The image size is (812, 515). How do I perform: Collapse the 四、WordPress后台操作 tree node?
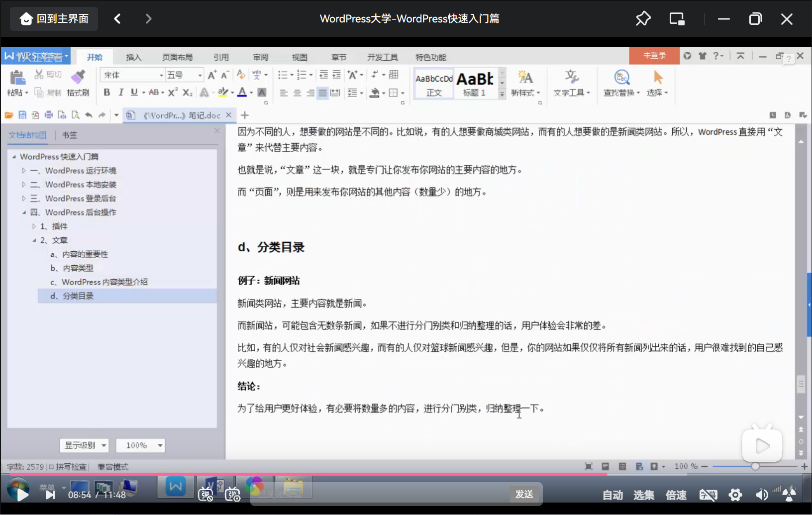tap(24, 212)
